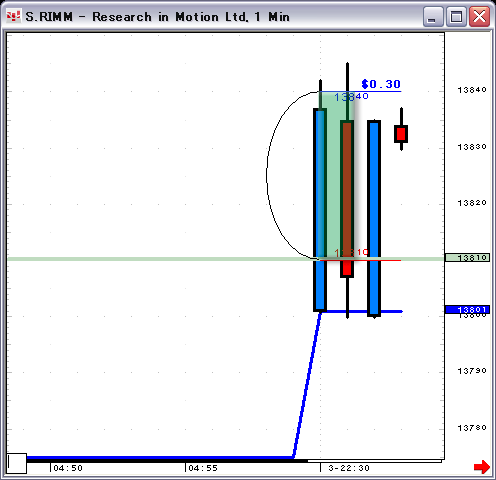Screen dimensions: 496x480
Task: Close the S.RIMM chart window
Action: 479,17
